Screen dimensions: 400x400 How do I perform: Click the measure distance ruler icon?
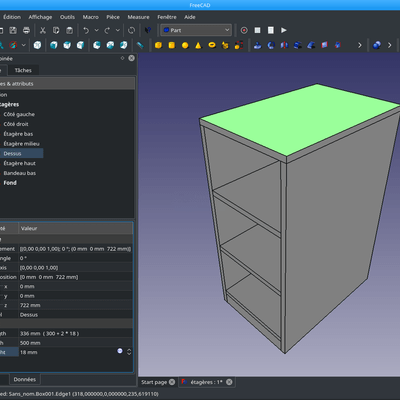[140, 45]
